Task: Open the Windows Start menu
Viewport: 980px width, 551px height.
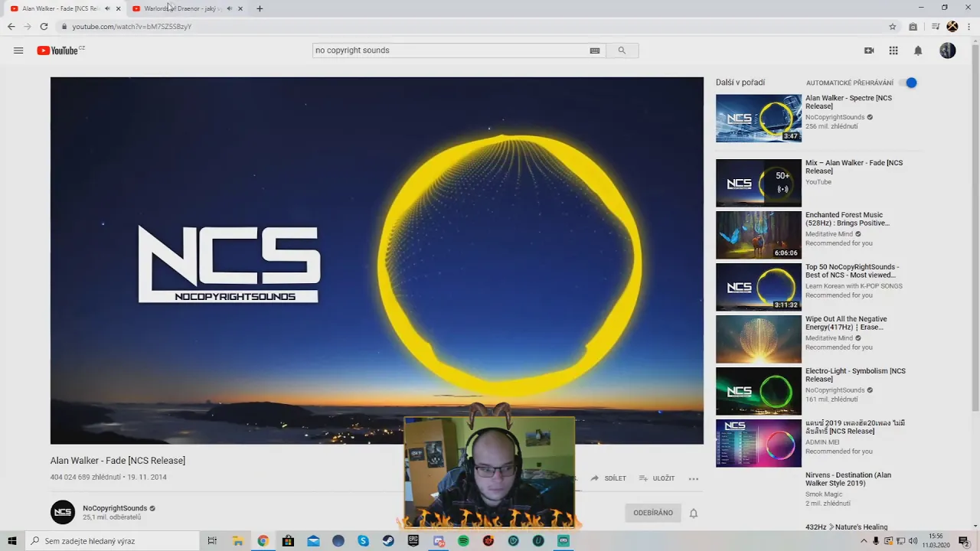Action: (x=12, y=541)
